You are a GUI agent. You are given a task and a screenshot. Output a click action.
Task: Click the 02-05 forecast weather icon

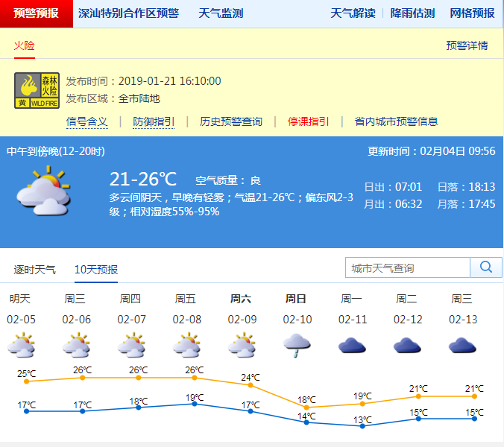20,345
